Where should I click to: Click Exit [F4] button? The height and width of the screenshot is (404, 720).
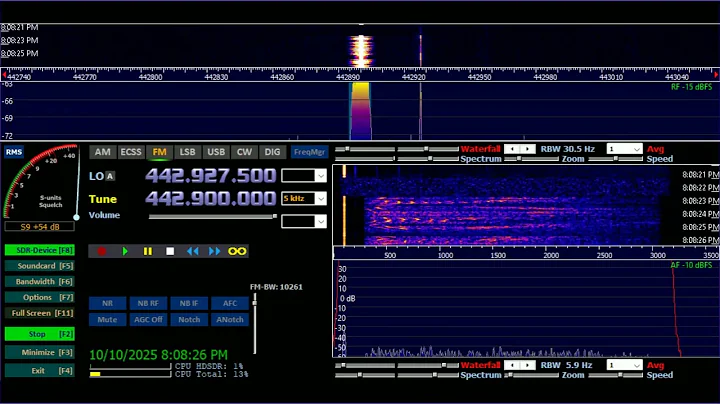click(x=39, y=370)
